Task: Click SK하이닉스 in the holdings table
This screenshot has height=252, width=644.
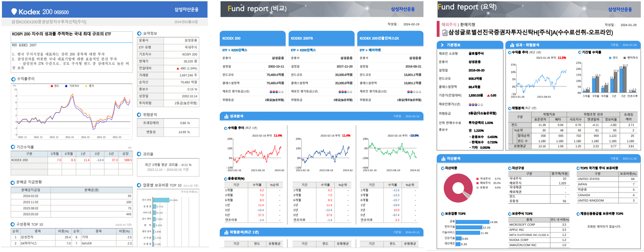Action: 29,243
